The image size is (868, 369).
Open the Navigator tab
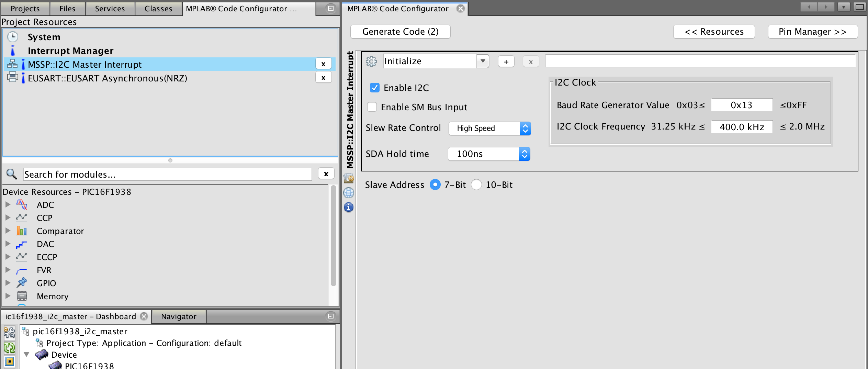click(x=179, y=316)
